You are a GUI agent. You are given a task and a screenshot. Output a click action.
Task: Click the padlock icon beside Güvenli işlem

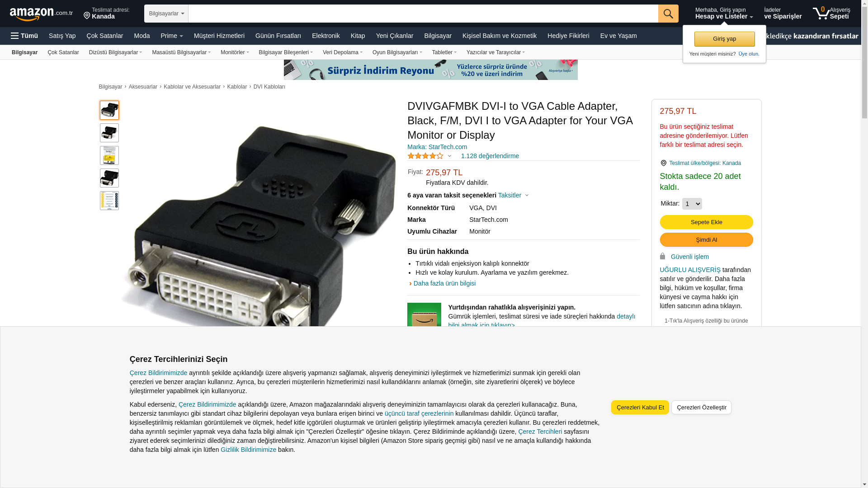pyautogui.click(x=662, y=256)
